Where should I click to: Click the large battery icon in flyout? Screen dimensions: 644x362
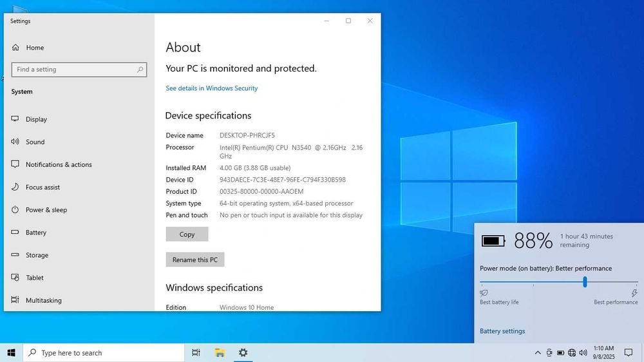click(x=493, y=241)
